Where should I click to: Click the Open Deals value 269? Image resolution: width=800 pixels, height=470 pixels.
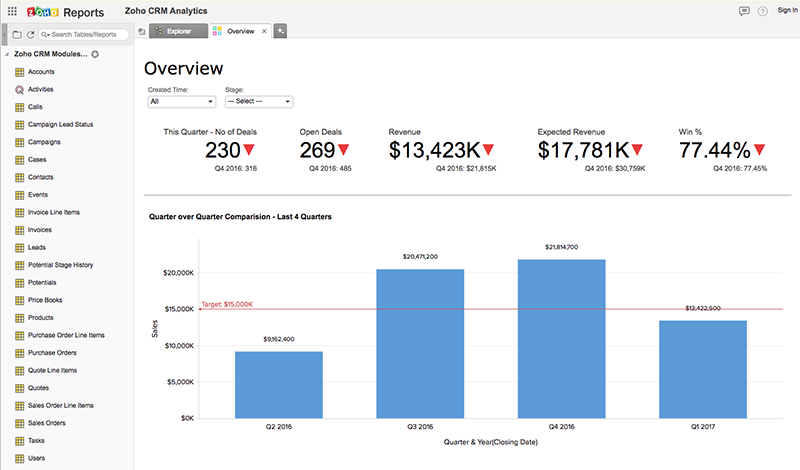[x=317, y=150]
